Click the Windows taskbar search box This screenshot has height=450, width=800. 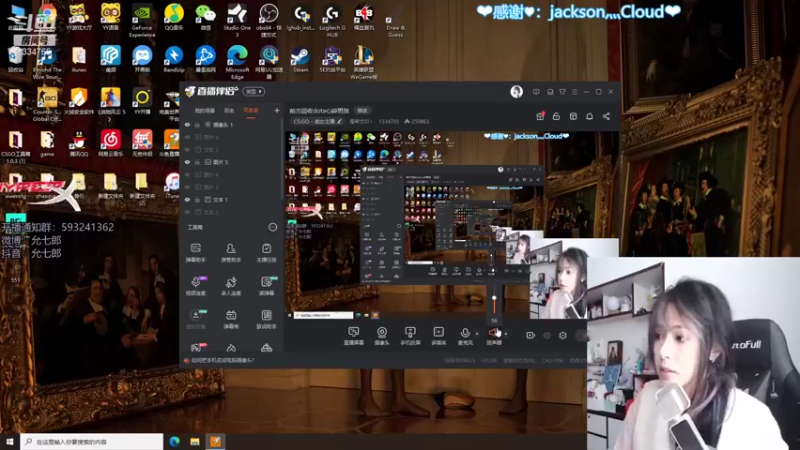pyautogui.click(x=92, y=441)
